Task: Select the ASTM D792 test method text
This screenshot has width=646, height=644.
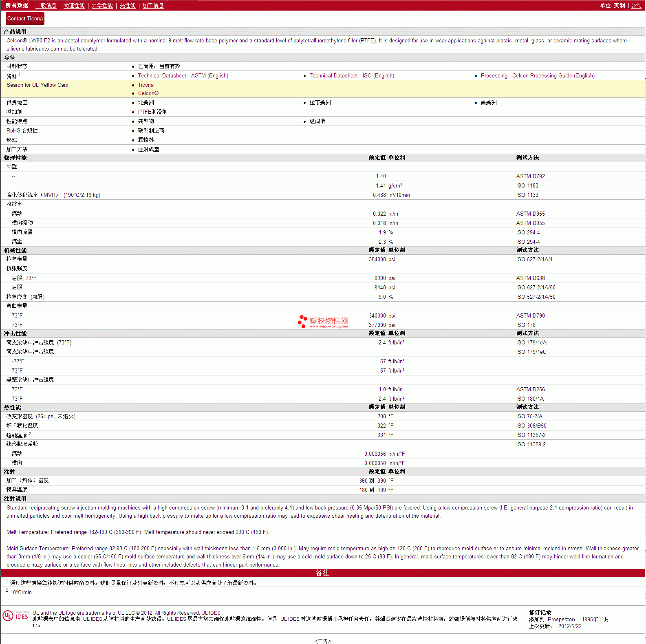Action: [530, 176]
